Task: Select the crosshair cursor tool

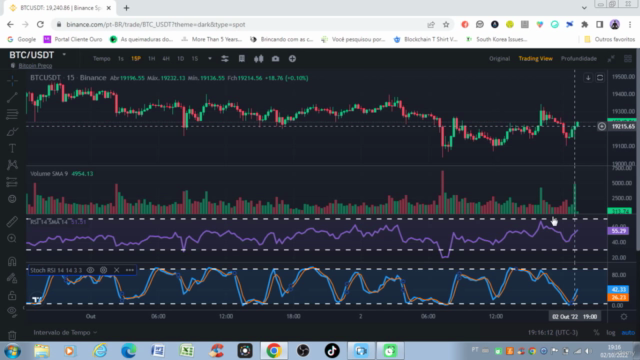Action: point(12,80)
